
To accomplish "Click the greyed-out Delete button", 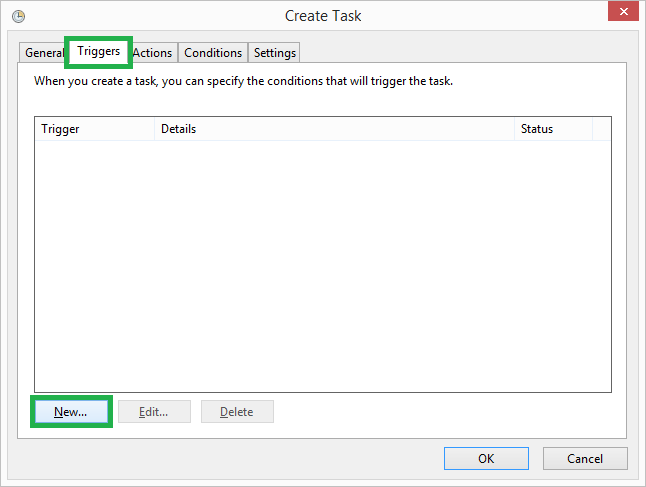I will click(237, 412).
